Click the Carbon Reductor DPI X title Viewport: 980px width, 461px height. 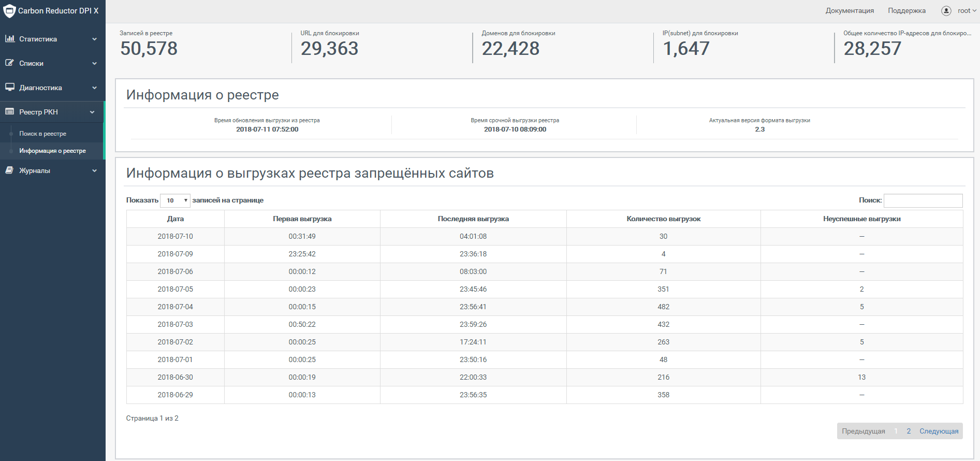(58, 10)
